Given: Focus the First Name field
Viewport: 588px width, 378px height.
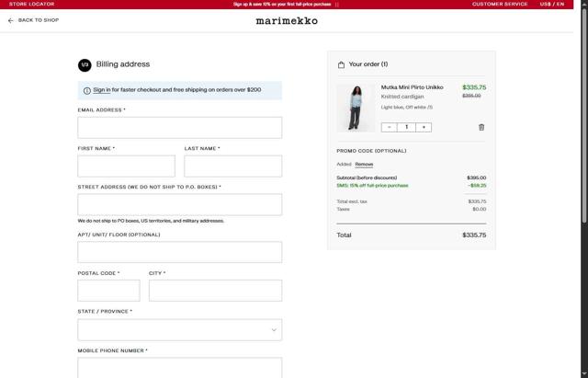Looking at the screenshot, I should (127, 166).
